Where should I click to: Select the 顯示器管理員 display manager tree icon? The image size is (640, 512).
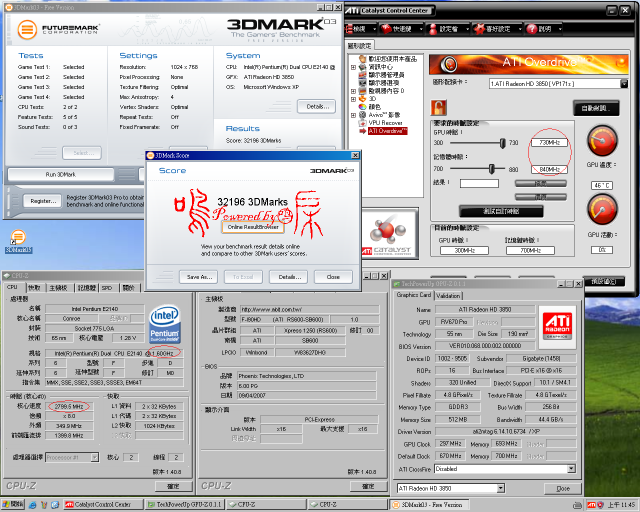(x=362, y=75)
